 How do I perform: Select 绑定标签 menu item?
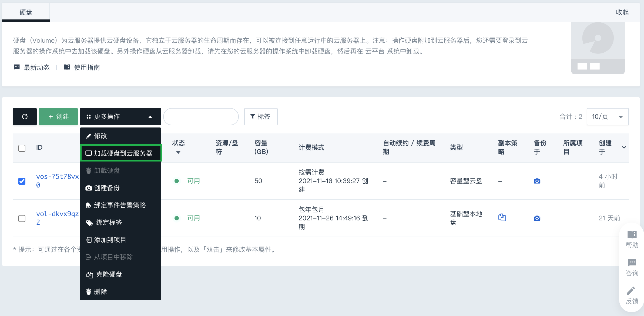[x=120, y=222]
